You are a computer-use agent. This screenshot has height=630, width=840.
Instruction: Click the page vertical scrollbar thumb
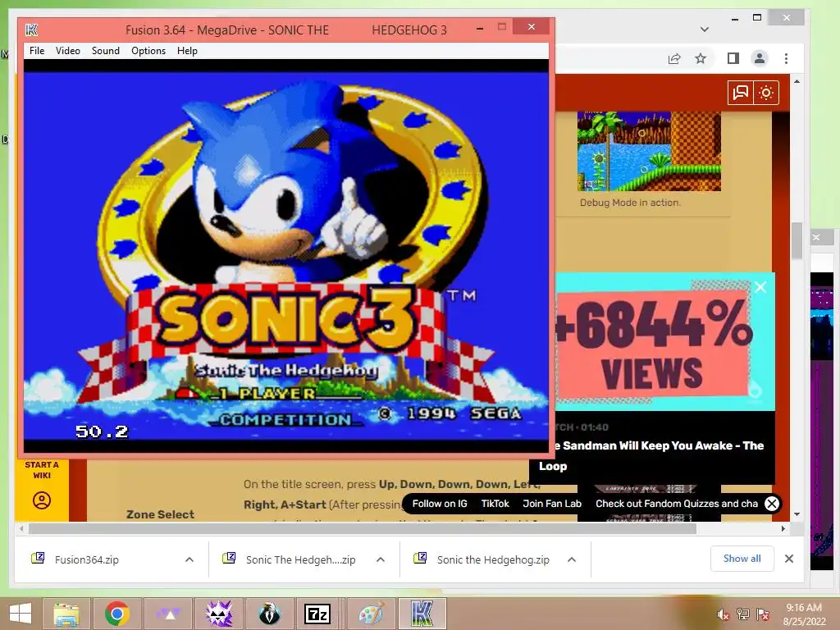pos(797,240)
